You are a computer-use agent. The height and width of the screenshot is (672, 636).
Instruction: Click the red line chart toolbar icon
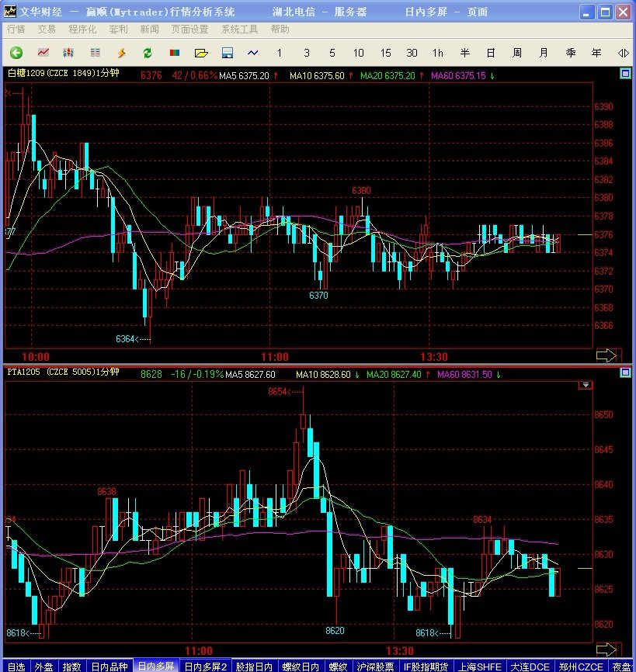[x=43, y=53]
